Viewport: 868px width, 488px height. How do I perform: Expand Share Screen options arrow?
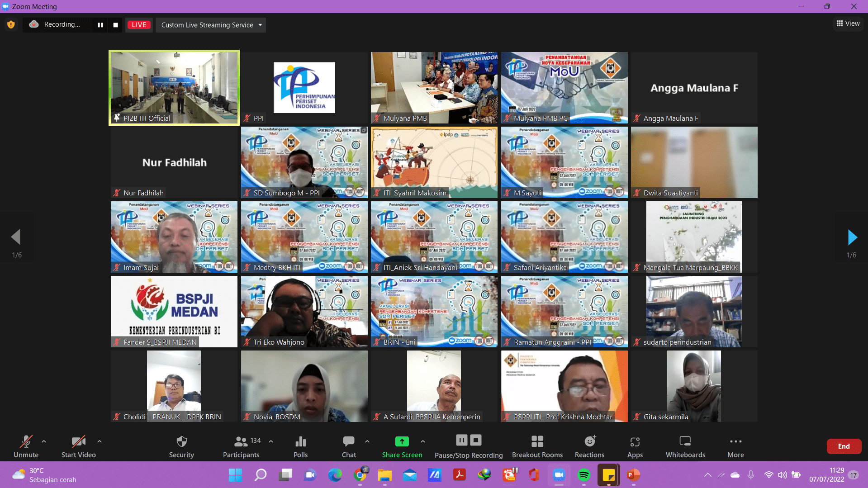pos(422,441)
